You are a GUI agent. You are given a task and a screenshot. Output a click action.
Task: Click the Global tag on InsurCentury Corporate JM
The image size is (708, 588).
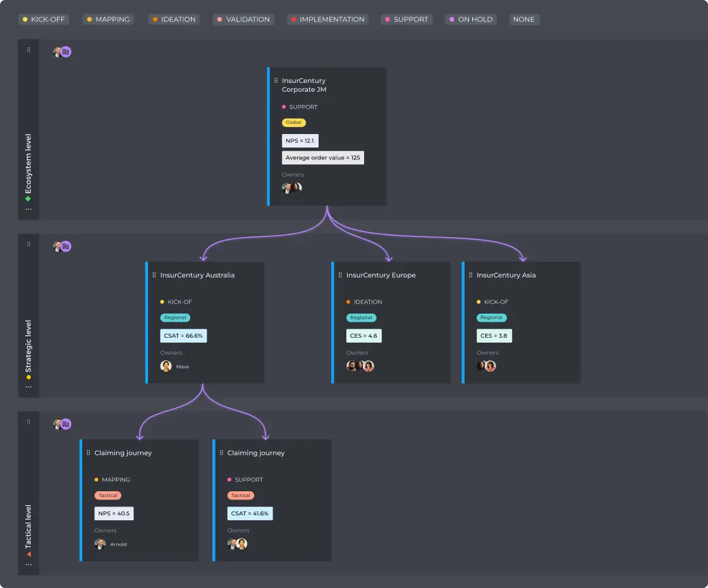tap(294, 122)
